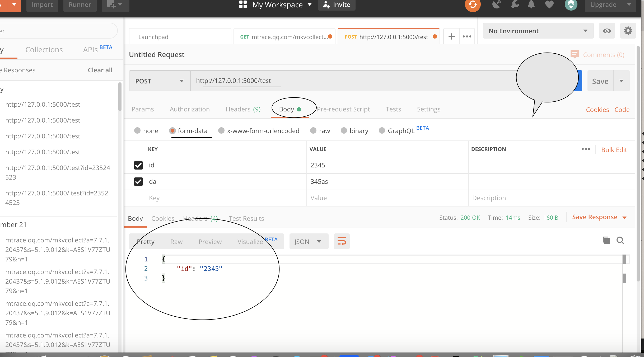Screen dimensions: 644x357
Task: Uncheck the id form-data row
Action: click(x=138, y=165)
